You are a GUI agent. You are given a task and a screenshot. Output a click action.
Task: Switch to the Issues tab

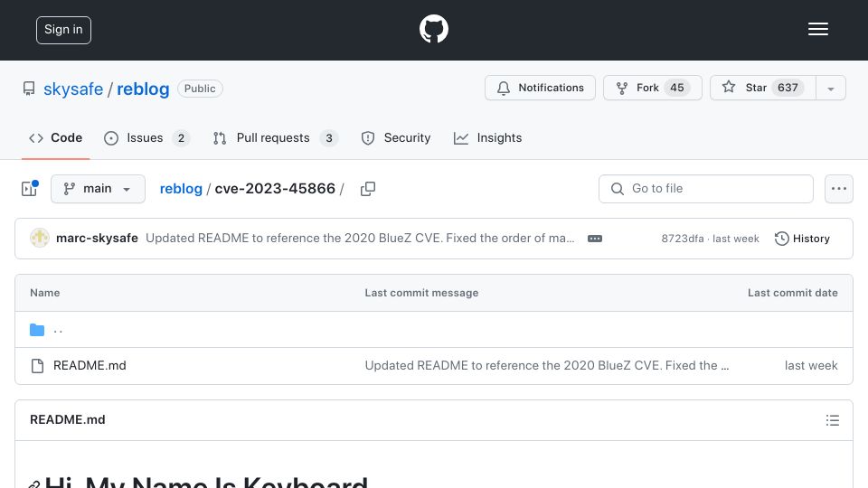coord(146,137)
